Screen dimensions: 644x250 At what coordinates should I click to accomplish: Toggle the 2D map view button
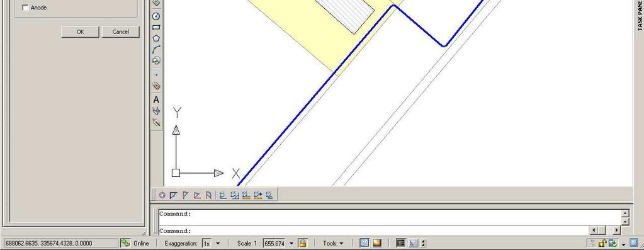pyautogui.click(x=364, y=243)
